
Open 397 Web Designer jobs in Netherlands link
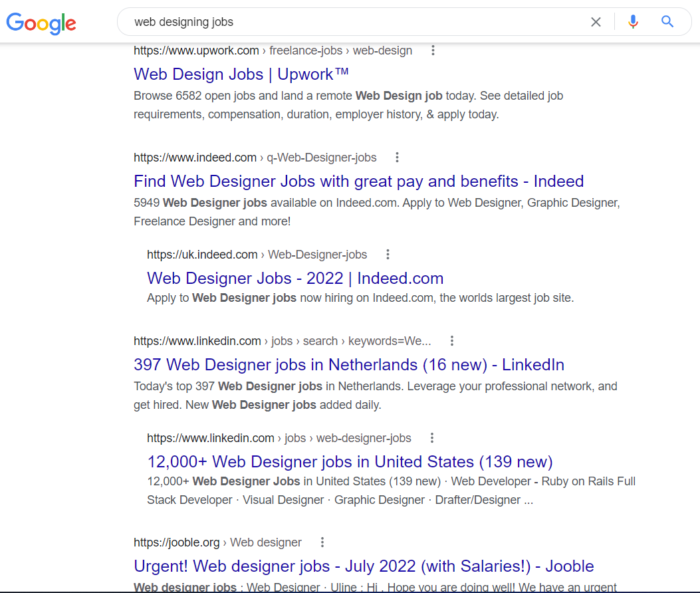pos(348,365)
